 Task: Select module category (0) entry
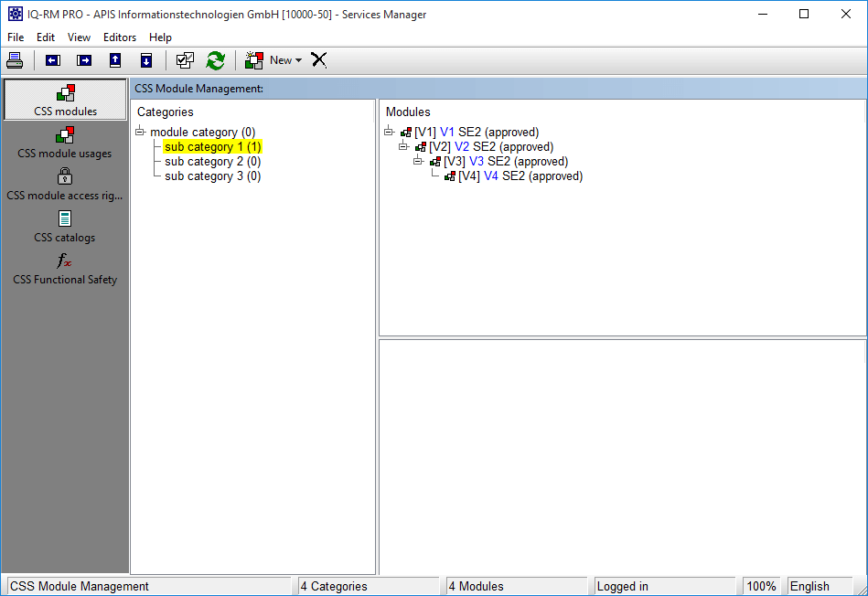tap(203, 133)
